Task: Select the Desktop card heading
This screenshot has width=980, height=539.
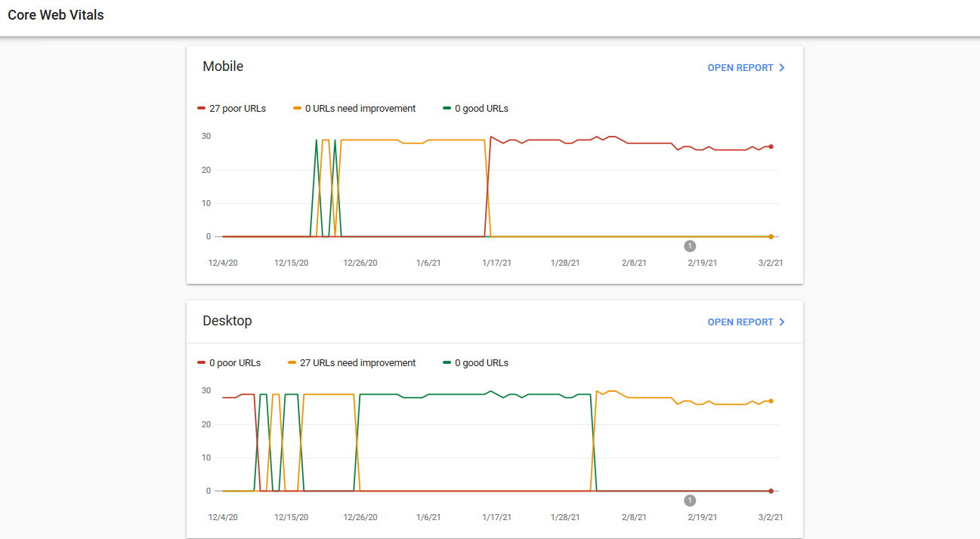Action: point(228,321)
